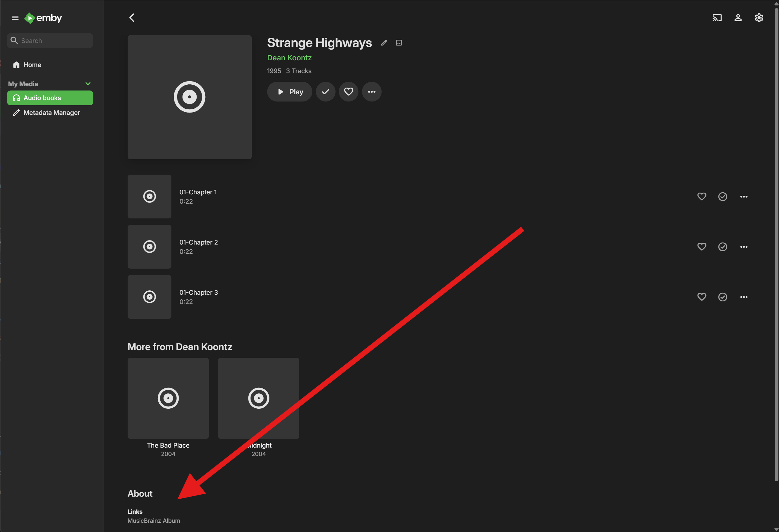Click the edit metadata pencil icon
Screen dimensions: 779x532
[384, 43]
